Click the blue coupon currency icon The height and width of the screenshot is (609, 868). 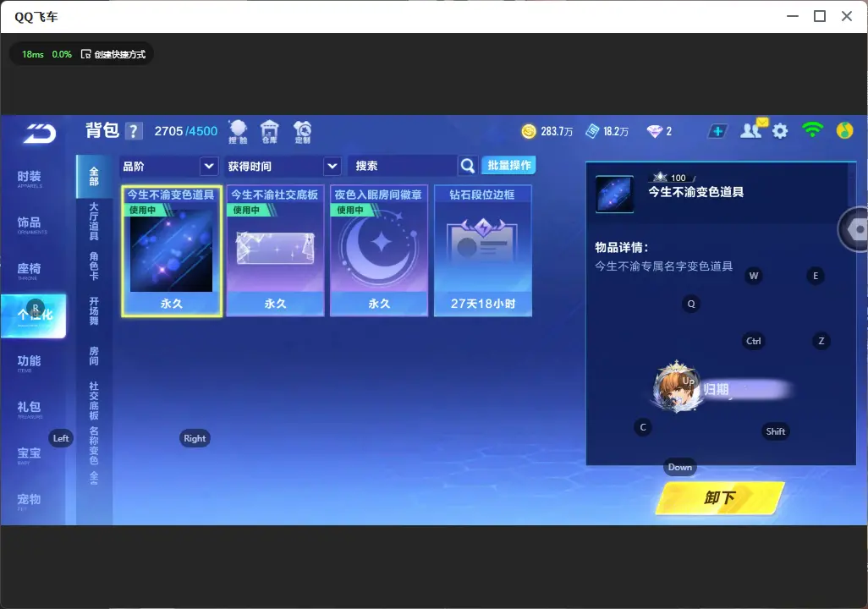[x=592, y=131]
